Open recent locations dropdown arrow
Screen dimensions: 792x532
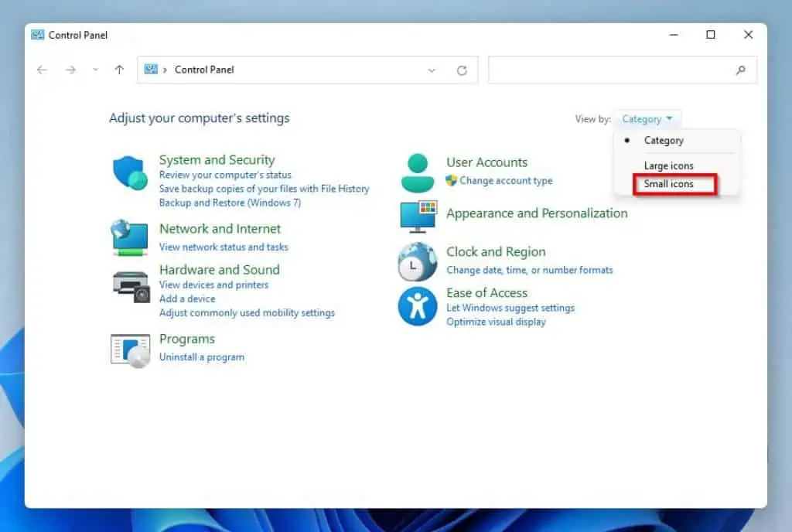[x=95, y=70]
